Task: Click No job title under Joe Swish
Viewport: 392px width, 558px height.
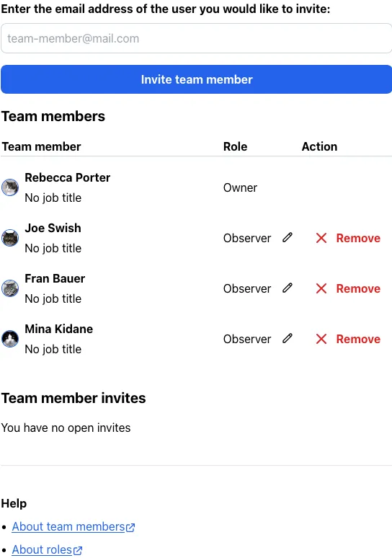Action: click(53, 249)
